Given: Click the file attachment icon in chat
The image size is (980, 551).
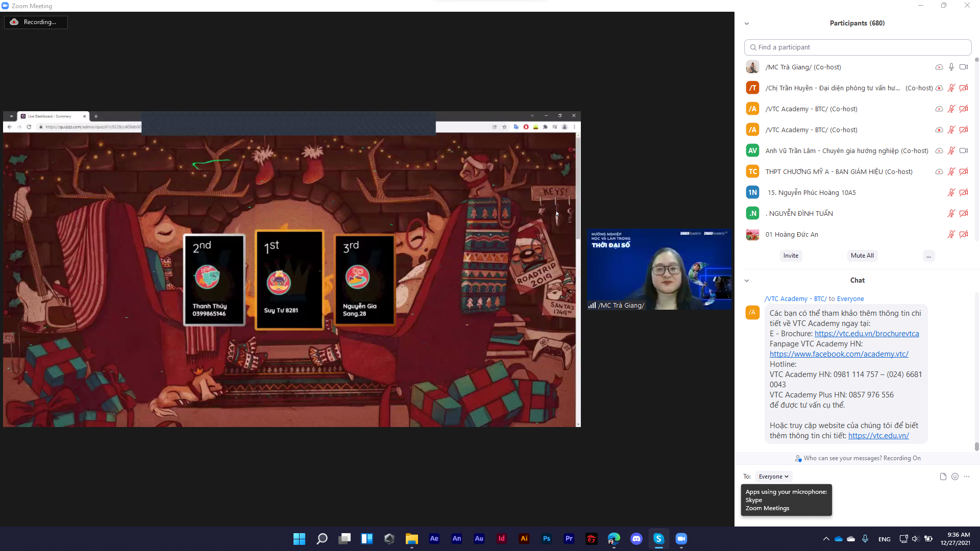Looking at the screenshot, I should (x=943, y=477).
